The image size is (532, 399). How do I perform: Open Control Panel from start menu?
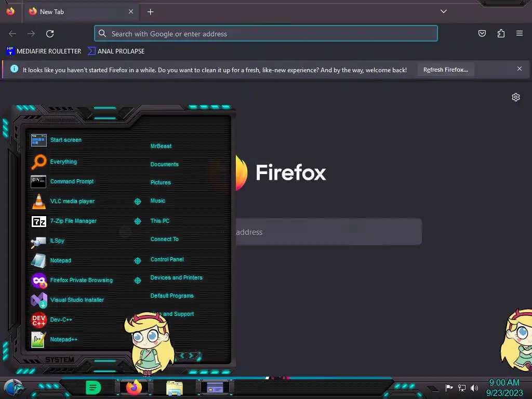(167, 260)
